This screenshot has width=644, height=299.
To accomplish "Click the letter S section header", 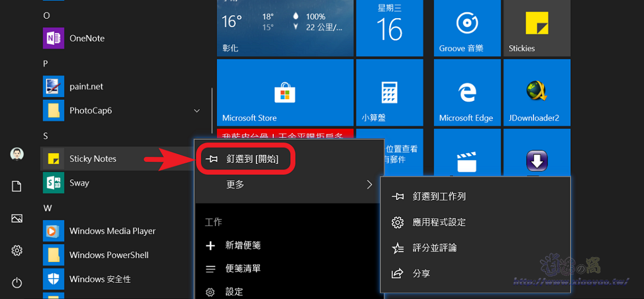I will [x=46, y=136].
